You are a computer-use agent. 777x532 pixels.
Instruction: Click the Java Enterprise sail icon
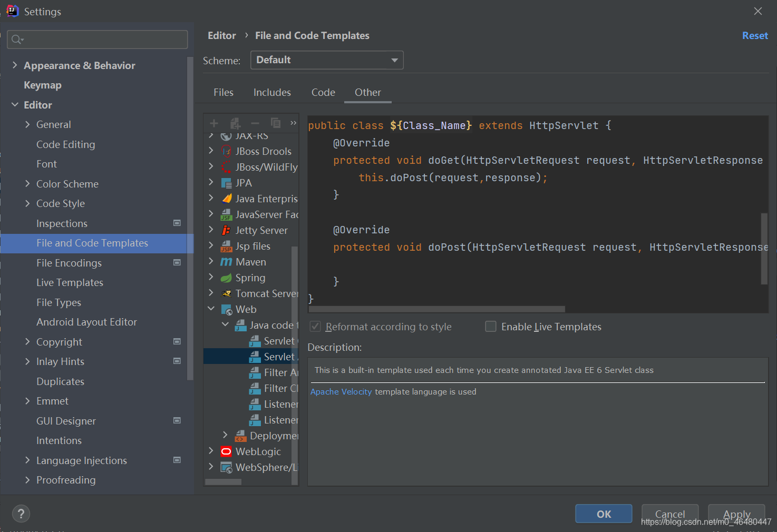226,199
